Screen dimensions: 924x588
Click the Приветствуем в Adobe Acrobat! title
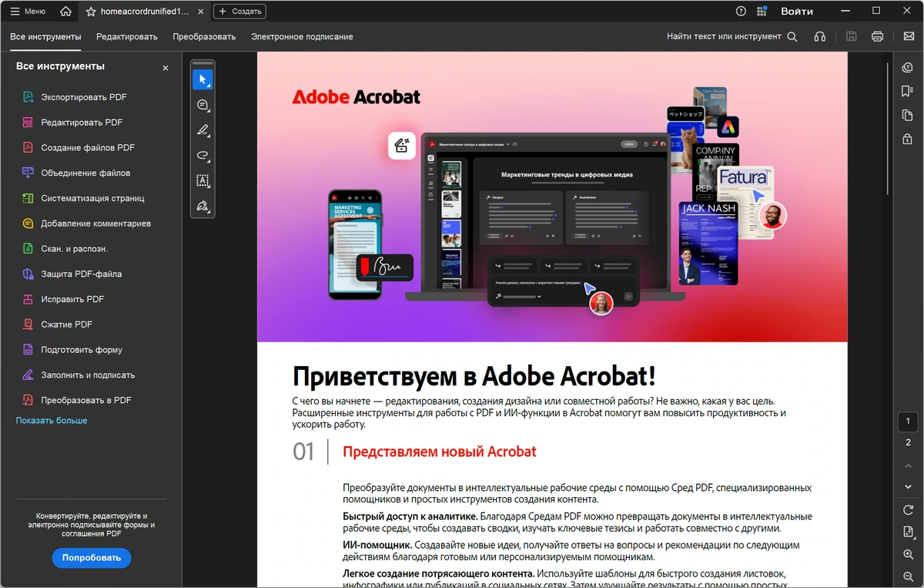click(x=474, y=376)
